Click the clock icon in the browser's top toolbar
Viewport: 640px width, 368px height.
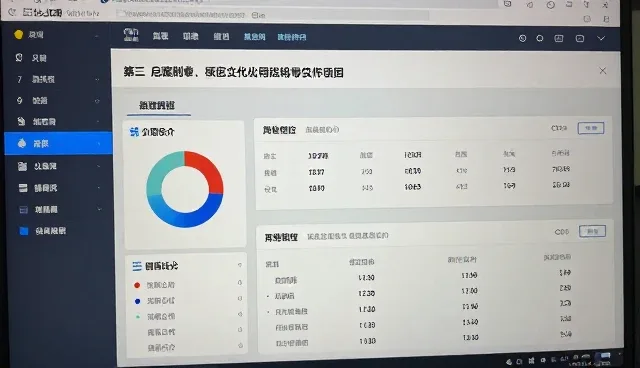[x=551, y=5]
